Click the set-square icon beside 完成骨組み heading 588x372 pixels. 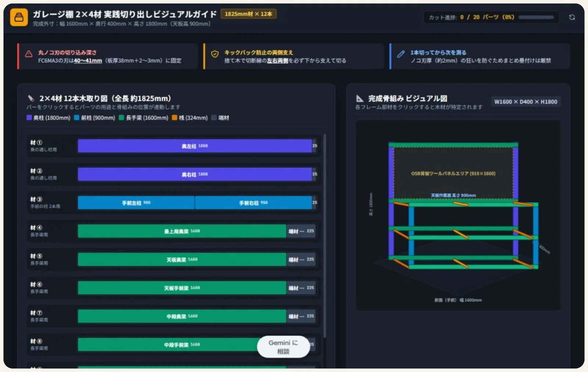tap(360, 99)
